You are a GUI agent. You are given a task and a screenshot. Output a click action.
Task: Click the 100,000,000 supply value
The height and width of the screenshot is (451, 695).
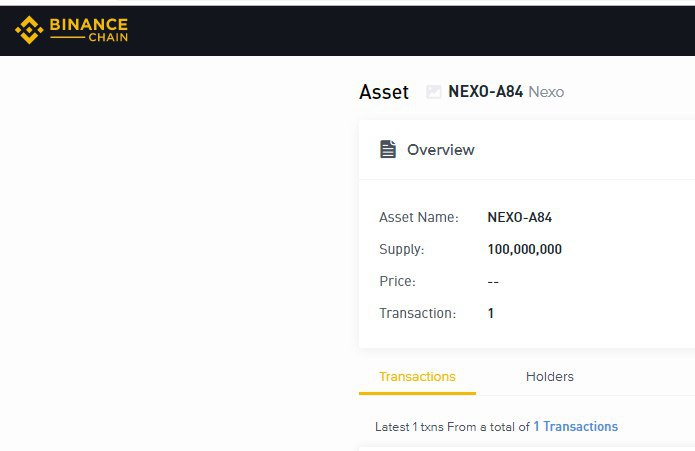click(525, 249)
